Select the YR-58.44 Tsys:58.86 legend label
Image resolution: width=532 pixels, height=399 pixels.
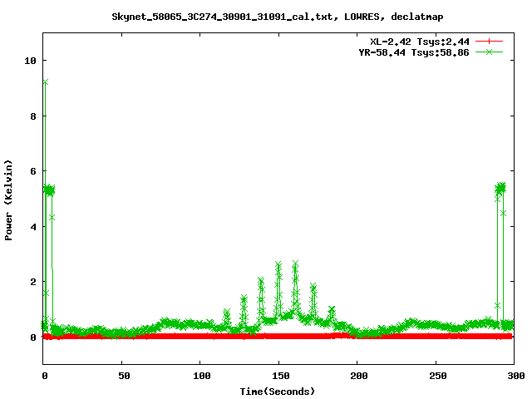[x=414, y=52]
